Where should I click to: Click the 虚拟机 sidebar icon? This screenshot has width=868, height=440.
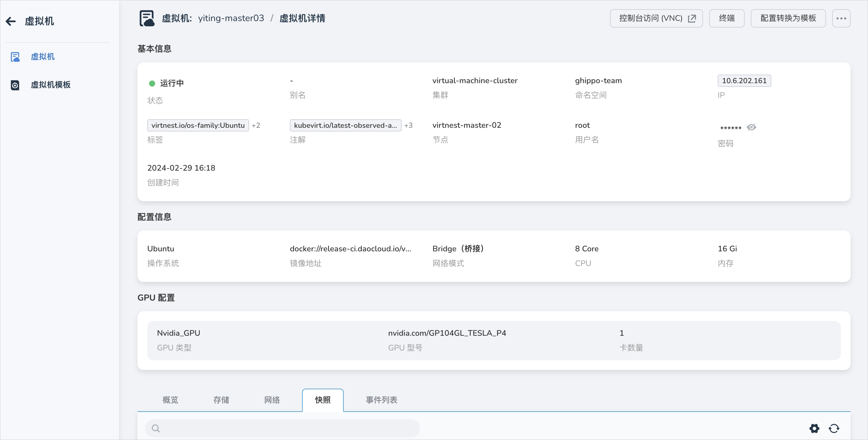pyautogui.click(x=15, y=57)
